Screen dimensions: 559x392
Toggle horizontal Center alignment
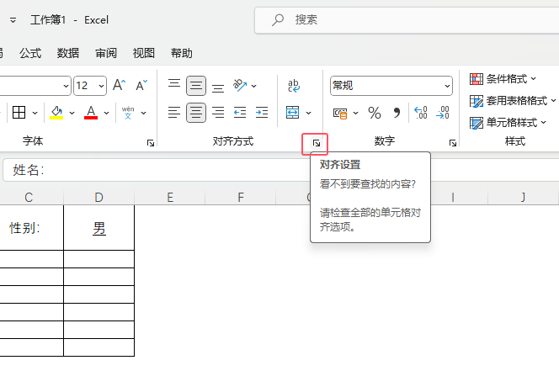196,113
